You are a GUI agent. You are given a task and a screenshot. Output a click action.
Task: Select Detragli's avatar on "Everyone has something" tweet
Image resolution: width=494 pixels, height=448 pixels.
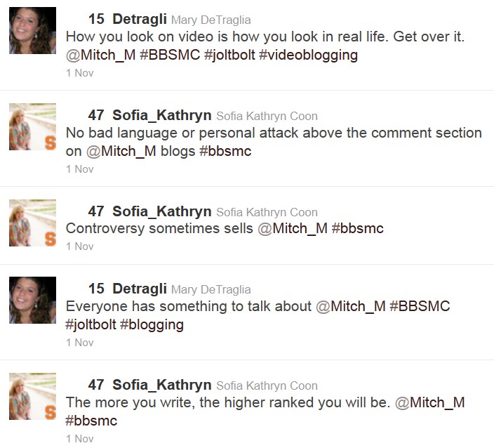point(32,300)
